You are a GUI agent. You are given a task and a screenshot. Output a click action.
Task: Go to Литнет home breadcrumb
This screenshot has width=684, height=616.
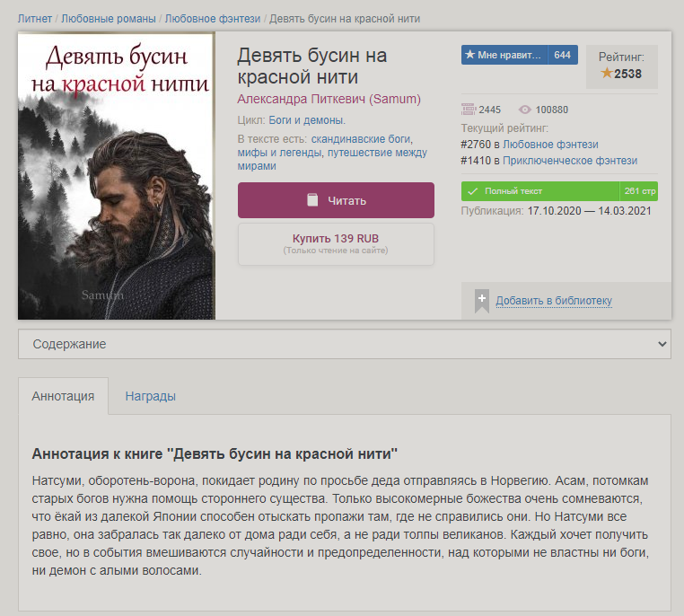click(34, 18)
